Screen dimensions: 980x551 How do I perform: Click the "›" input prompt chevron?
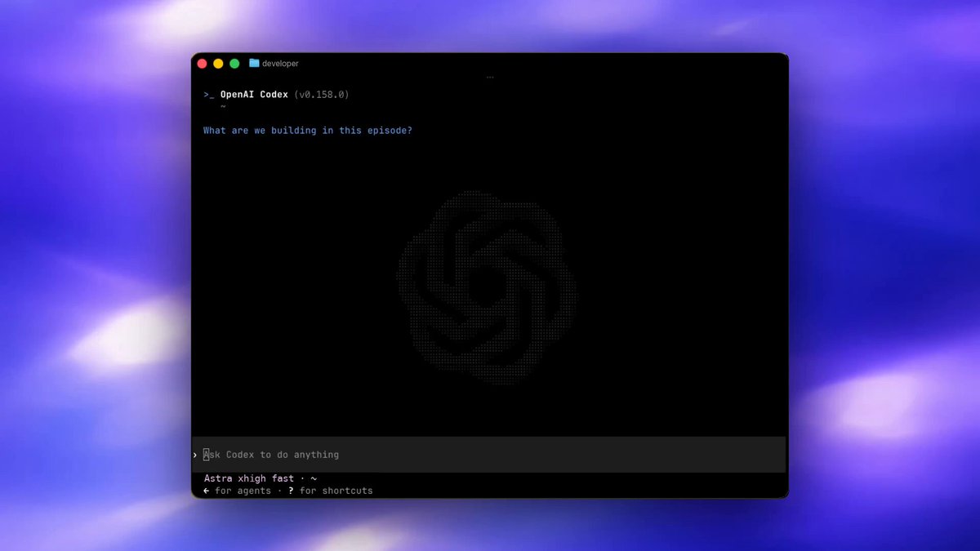coord(195,455)
